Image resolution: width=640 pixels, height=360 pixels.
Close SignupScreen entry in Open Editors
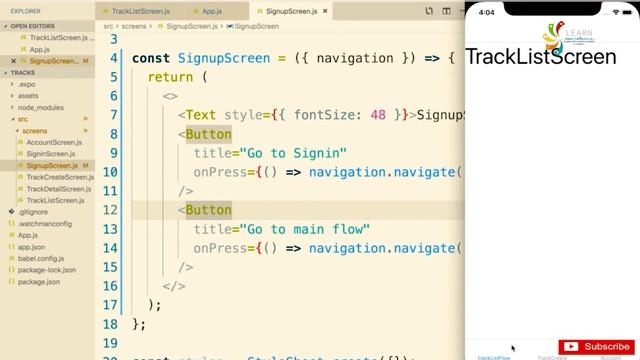coord(13,61)
